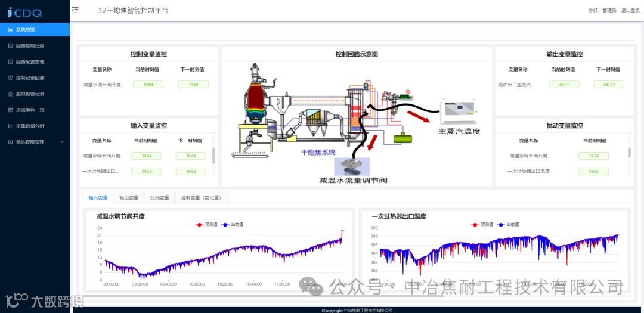Toggle 当前值 legend in 减温水调节阀开度 chart

click(232, 225)
